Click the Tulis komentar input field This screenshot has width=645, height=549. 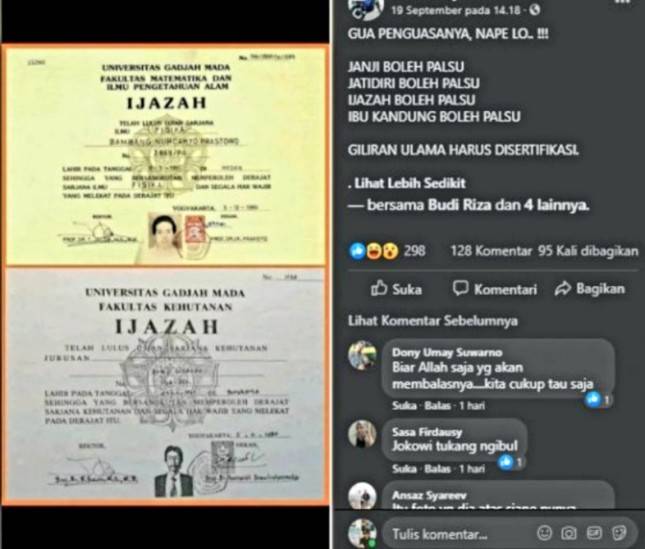[x=508, y=534]
